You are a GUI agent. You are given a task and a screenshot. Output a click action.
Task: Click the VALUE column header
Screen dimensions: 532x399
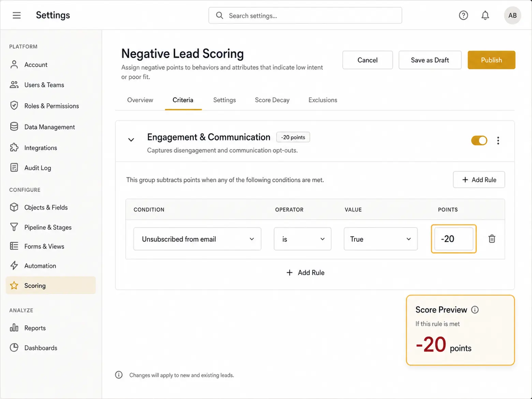(353, 209)
